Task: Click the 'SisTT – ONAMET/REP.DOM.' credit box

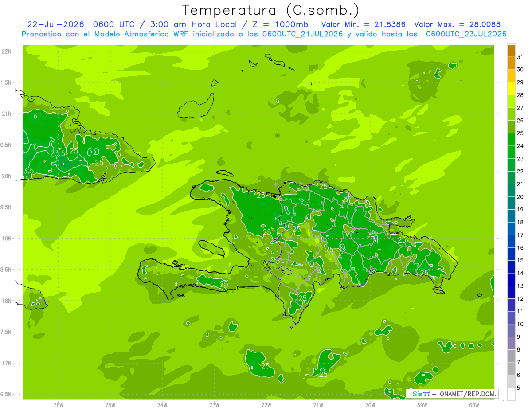Action: (452, 394)
